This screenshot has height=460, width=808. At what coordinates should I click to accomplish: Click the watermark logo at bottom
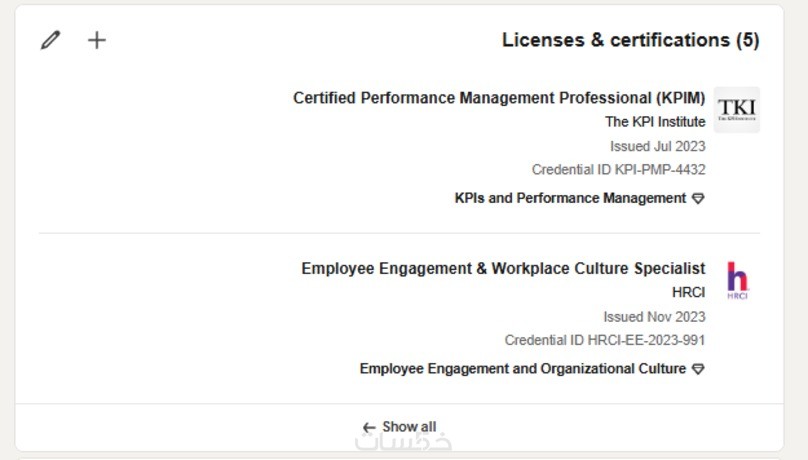[404, 440]
